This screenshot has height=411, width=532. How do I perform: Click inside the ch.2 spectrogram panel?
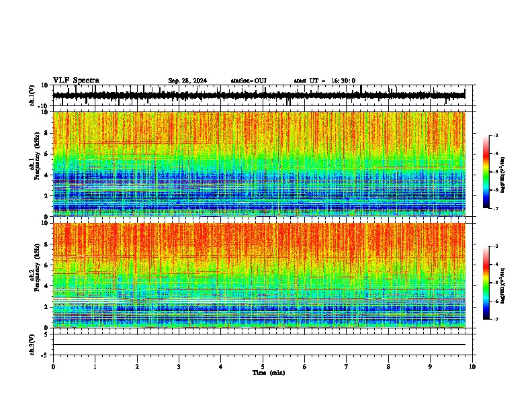(x=259, y=275)
